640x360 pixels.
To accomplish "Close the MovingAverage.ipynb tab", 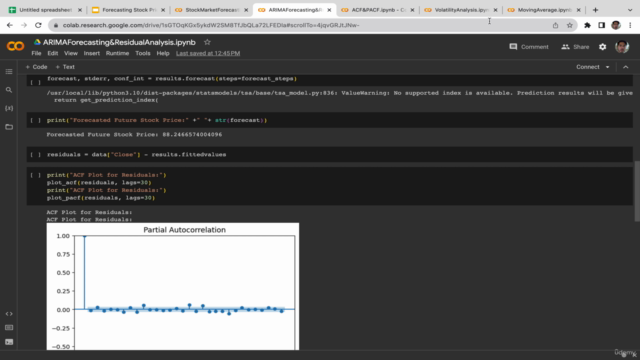I will point(578,10).
